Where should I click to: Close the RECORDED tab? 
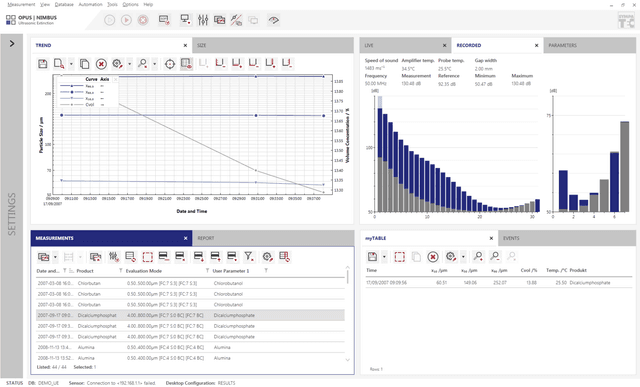pos(537,45)
